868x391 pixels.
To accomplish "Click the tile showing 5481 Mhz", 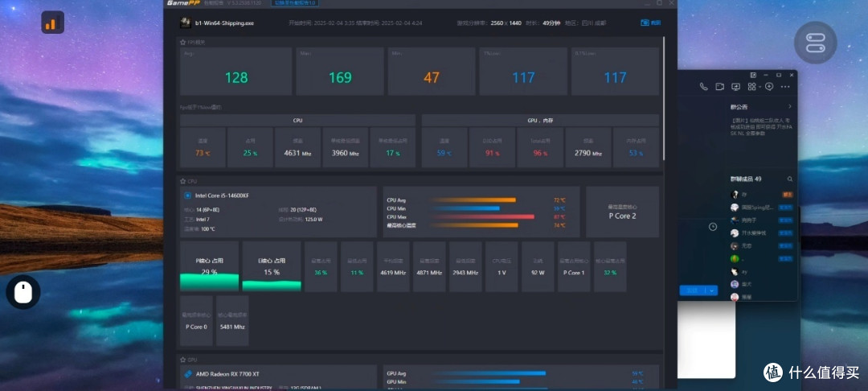I will [232, 321].
